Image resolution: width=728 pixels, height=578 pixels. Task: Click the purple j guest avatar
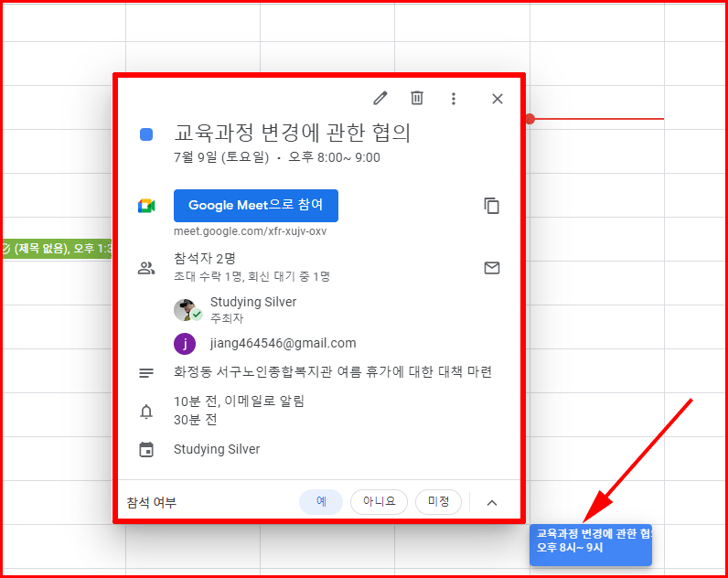(x=185, y=344)
